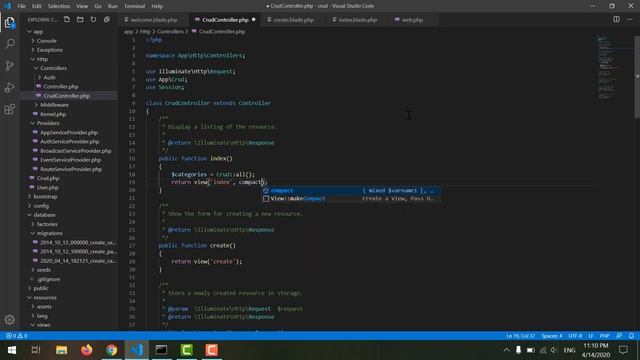Viewport: 640px width, 360px height.
Task: Create a new folder in Explorer
Action: coord(80,20)
